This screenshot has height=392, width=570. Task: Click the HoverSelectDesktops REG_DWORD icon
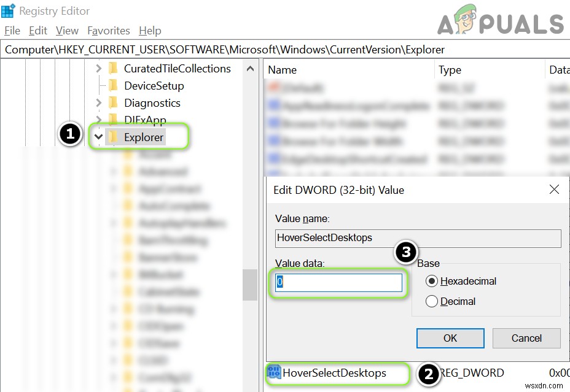pos(275,372)
